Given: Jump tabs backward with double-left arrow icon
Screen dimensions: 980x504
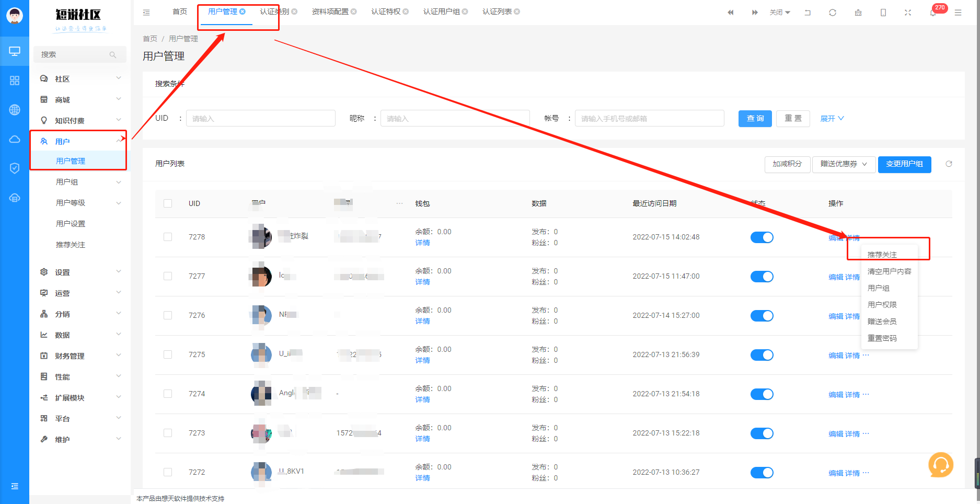Looking at the screenshot, I should tap(730, 12).
